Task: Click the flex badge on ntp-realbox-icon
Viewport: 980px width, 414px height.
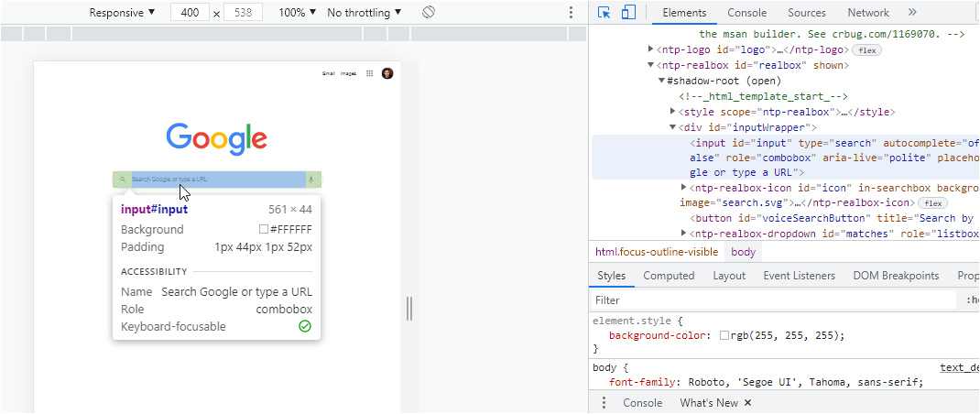Action: point(933,203)
